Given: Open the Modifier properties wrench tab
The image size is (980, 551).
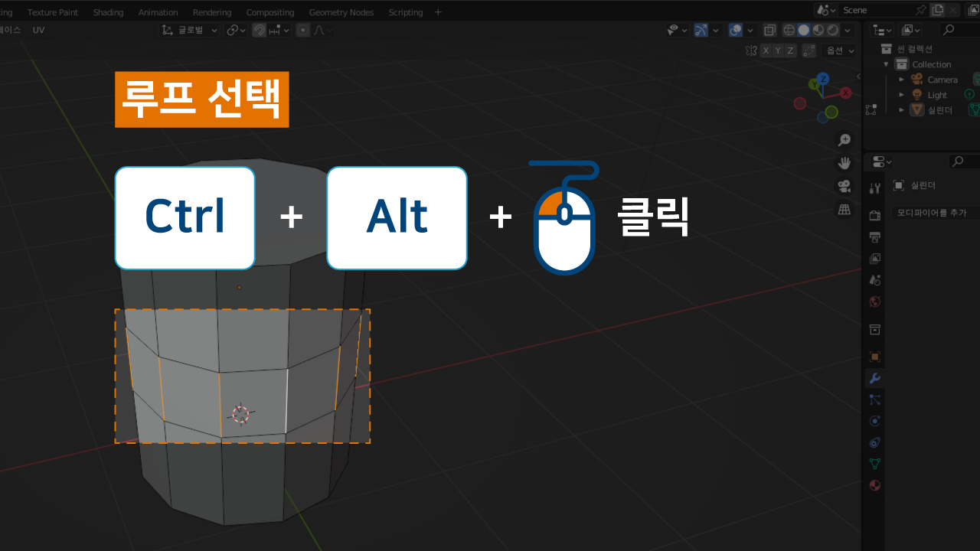Looking at the screenshot, I should [x=874, y=378].
